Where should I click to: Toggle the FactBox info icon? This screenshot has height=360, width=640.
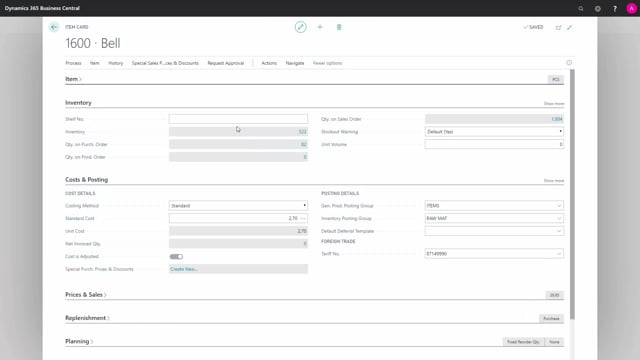(569, 62)
